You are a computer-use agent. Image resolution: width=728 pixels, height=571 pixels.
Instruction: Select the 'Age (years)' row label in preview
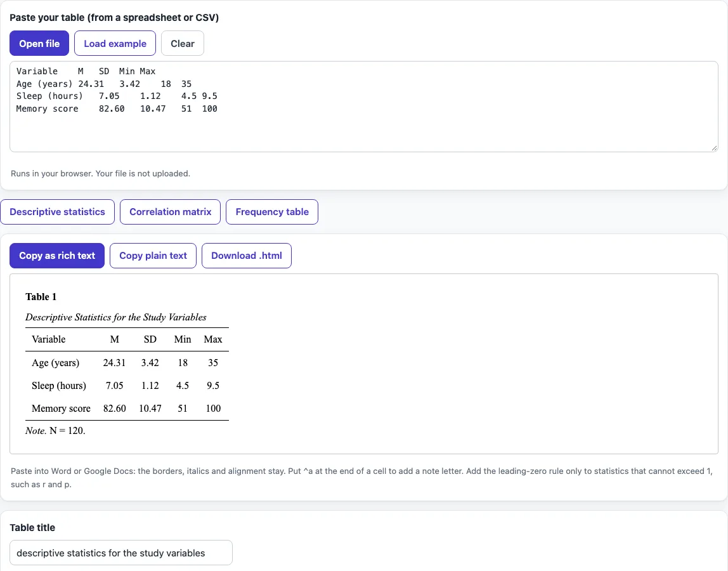coord(55,363)
